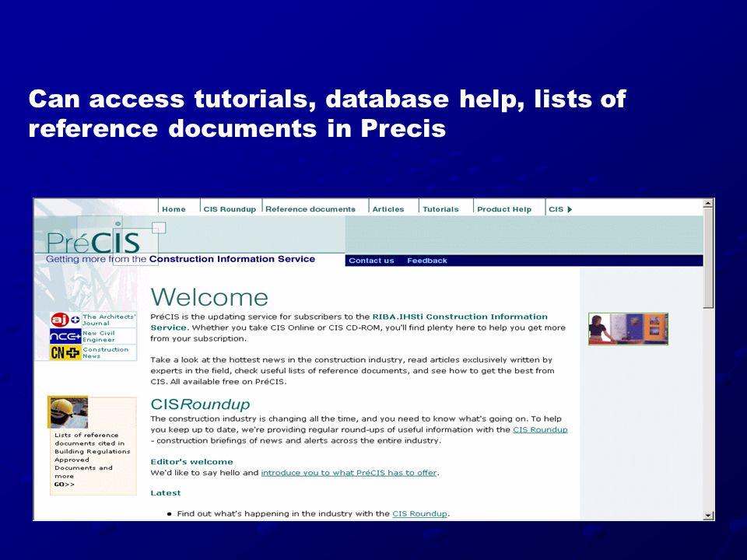Image resolution: width=747 pixels, height=560 pixels.
Task: Click the Editor's welcome heading
Action: [x=191, y=462]
